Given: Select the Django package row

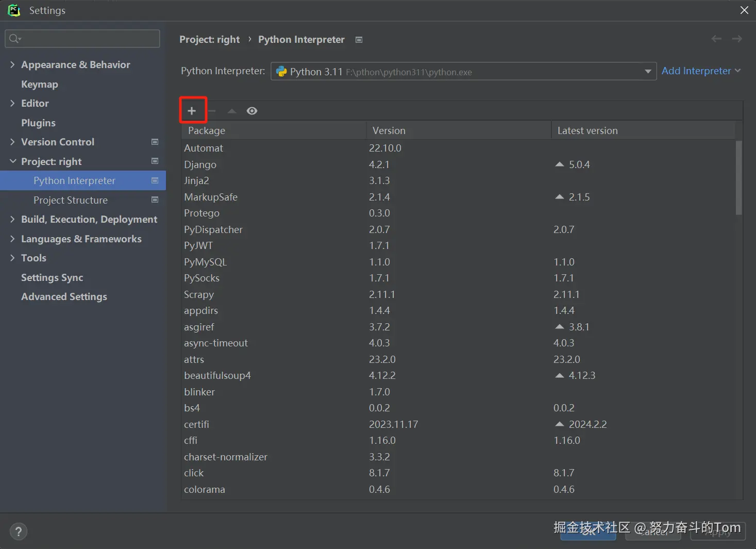Looking at the screenshot, I should [459, 164].
